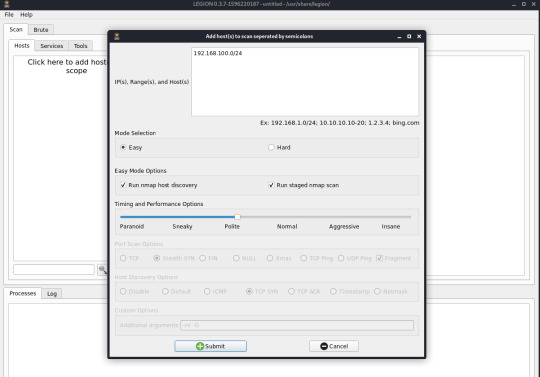Click the Submit button in the dialog

pyautogui.click(x=210, y=346)
